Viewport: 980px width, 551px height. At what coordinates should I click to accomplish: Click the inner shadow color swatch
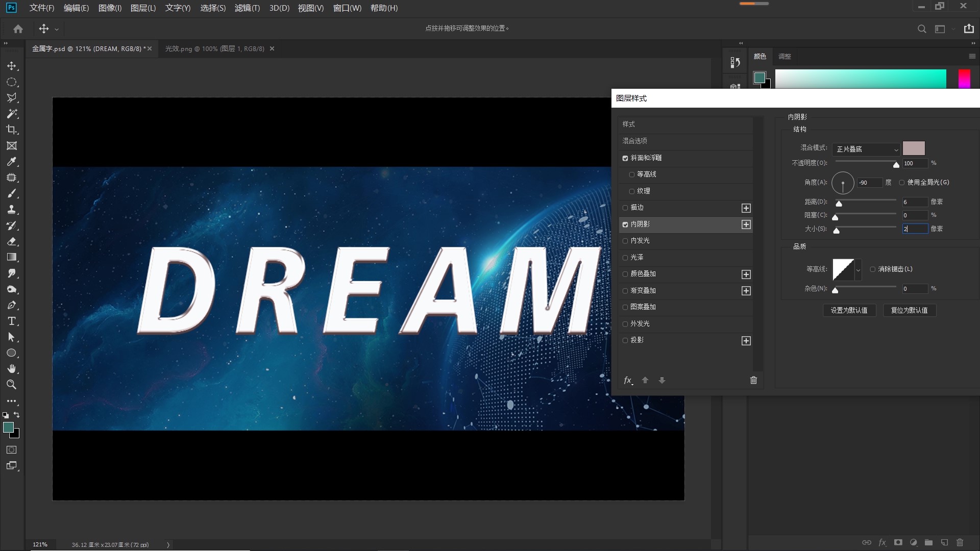pyautogui.click(x=914, y=148)
